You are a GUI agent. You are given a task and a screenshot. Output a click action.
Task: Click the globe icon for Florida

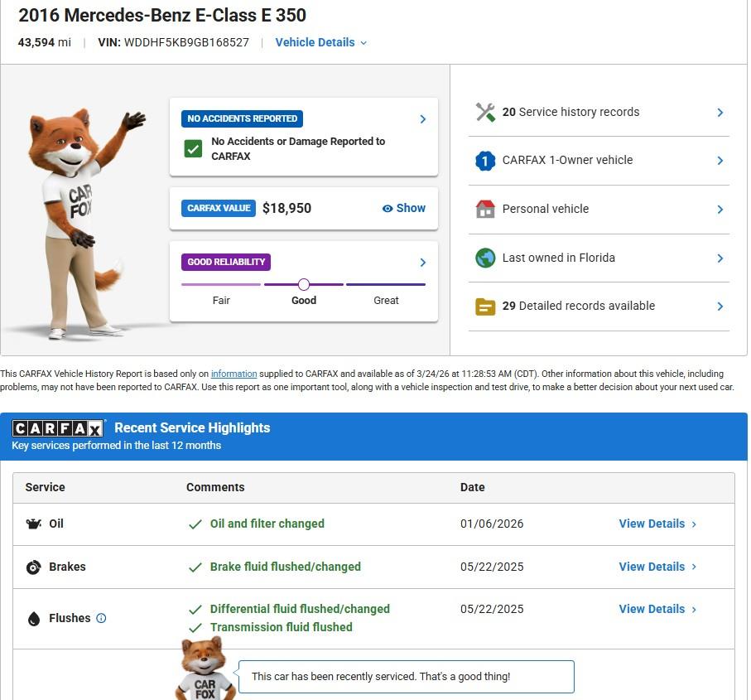coord(485,258)
